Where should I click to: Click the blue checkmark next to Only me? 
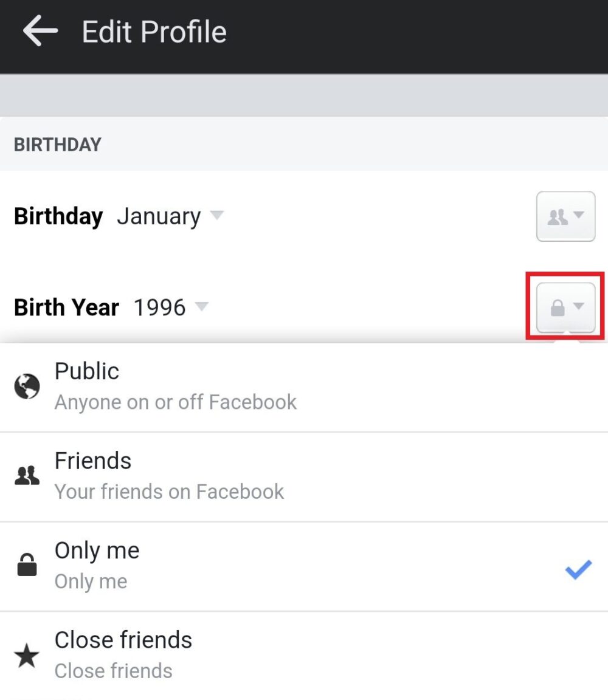click(x=578, y=569)
